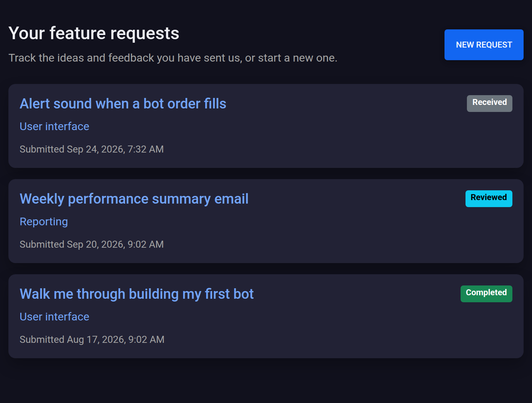Viewport: 532px width, 403px height.
Task: Click the "Your feature requests" heading
Action: pyautogui.click(x=94, y=33)
